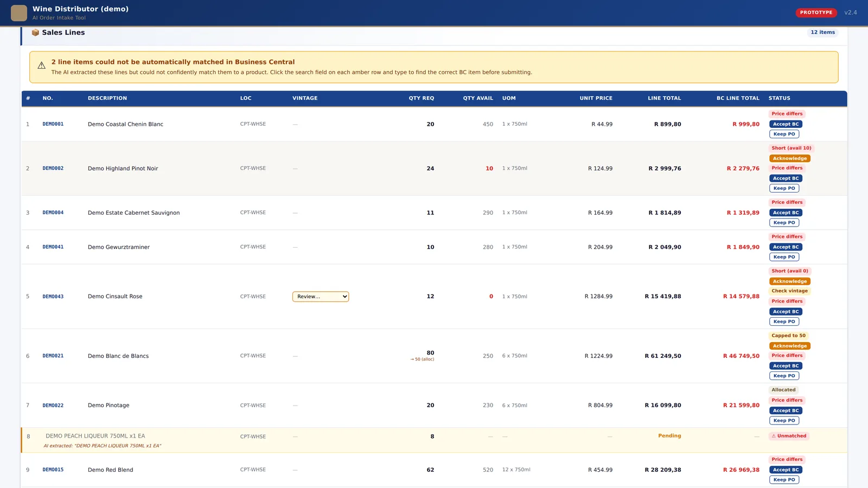Click the 50 (alloc) quantity note
This screenshot has height=488, width=868.
(x=423, y=359)
